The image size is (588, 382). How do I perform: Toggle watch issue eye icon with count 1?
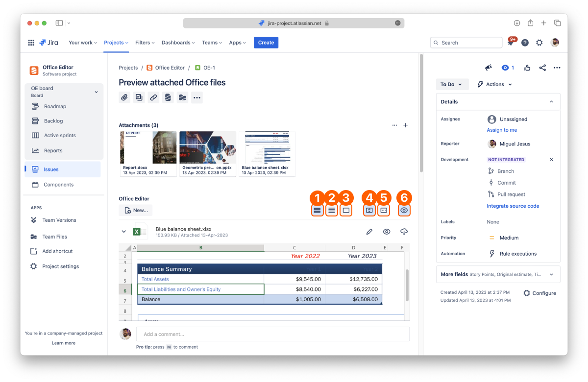508,68
